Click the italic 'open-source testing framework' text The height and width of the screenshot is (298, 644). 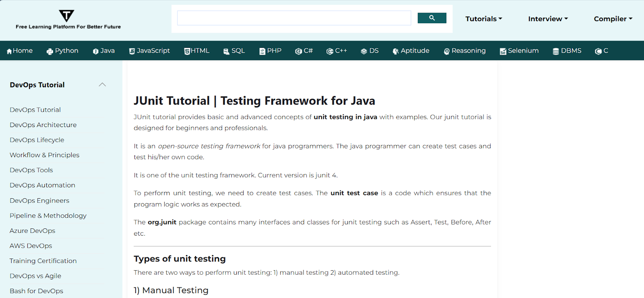click(209, 146)
